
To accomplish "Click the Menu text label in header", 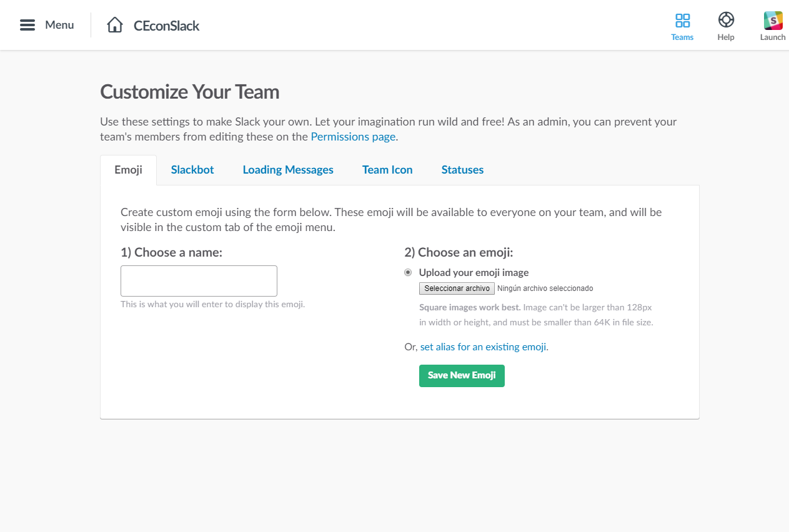I will pyautogui.click(x=59, y=25).
